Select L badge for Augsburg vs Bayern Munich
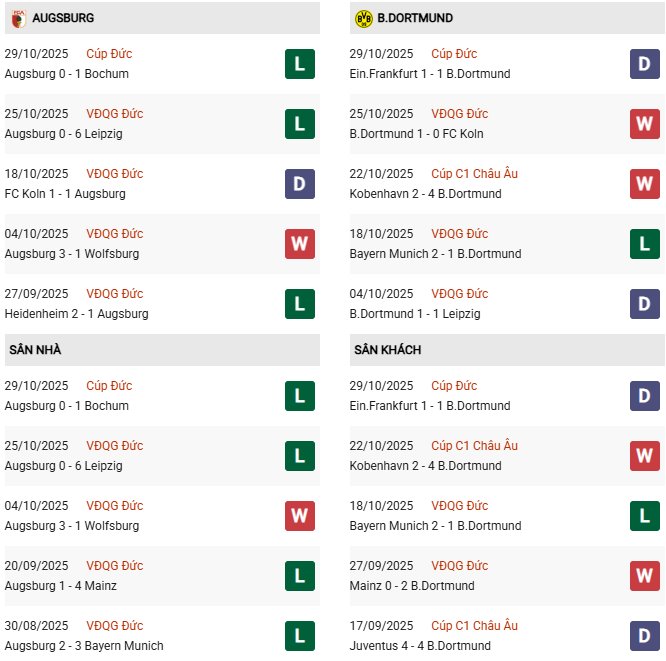The image size is (666, 661). 299,636
